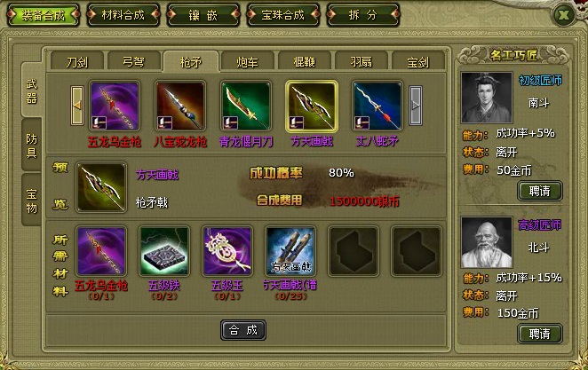
Task: Open the 宝物 side tab
Action: coord(31,201)
